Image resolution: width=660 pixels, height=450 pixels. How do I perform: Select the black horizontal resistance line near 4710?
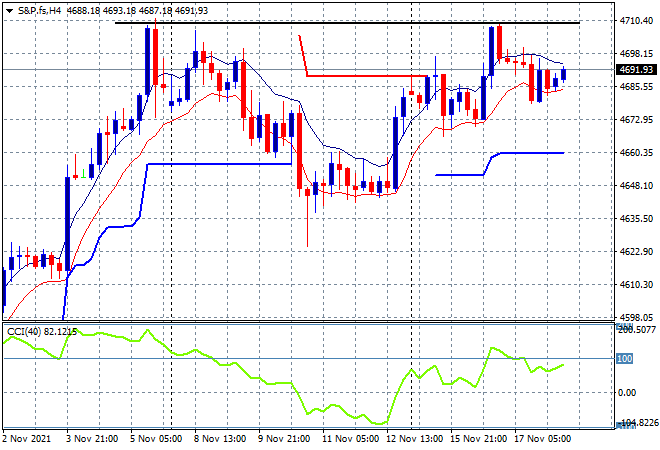(347, 23)
